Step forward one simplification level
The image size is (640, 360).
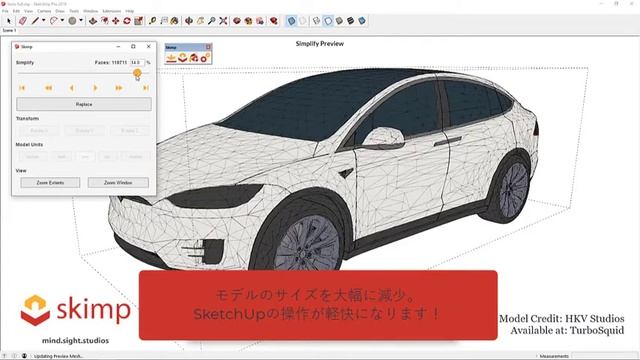click(95, 88)
